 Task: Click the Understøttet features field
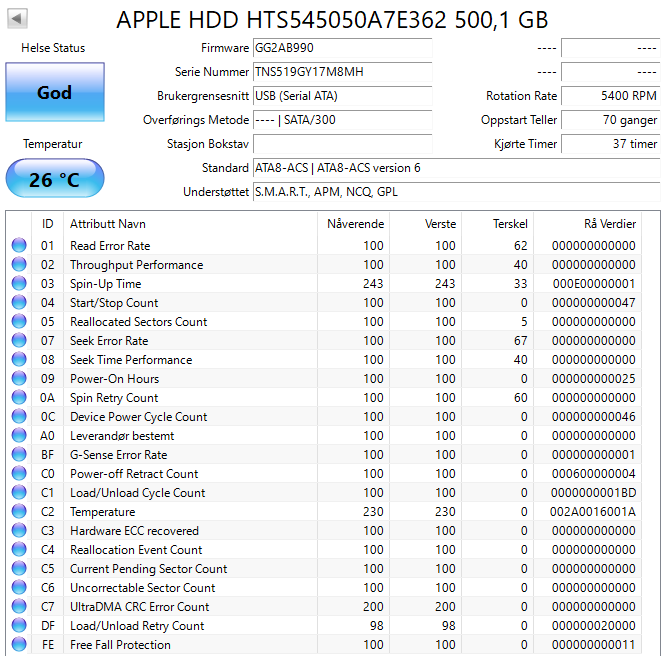[x=455, y=192]
